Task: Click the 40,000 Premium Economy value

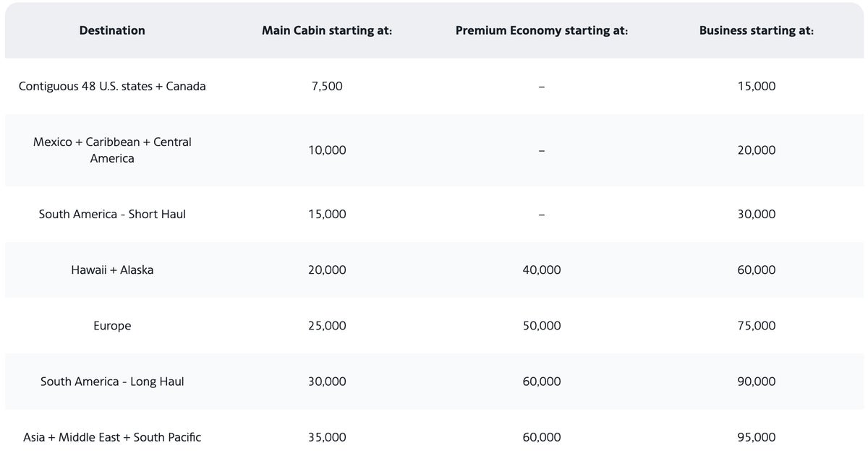Action: click(x=541, y=270)
